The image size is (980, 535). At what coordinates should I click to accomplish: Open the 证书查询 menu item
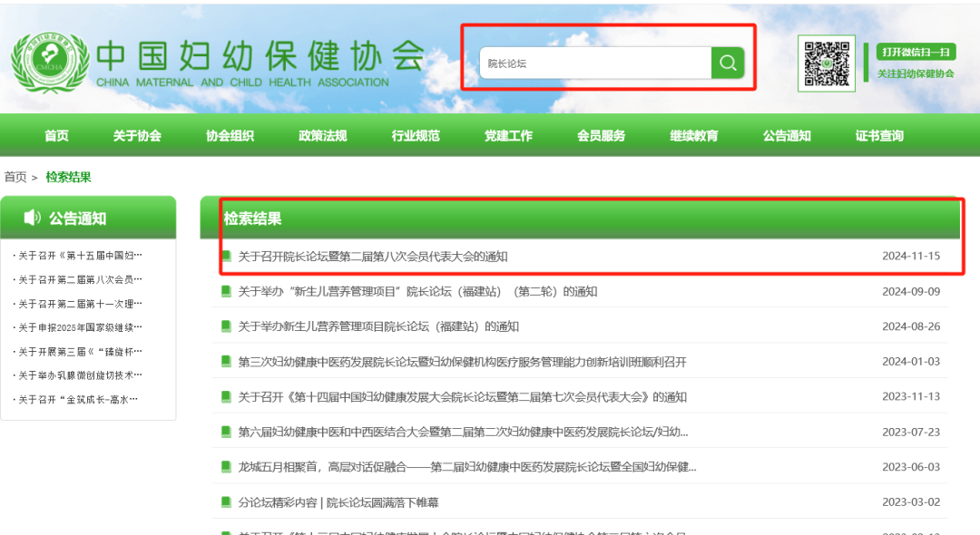(879, 136)
